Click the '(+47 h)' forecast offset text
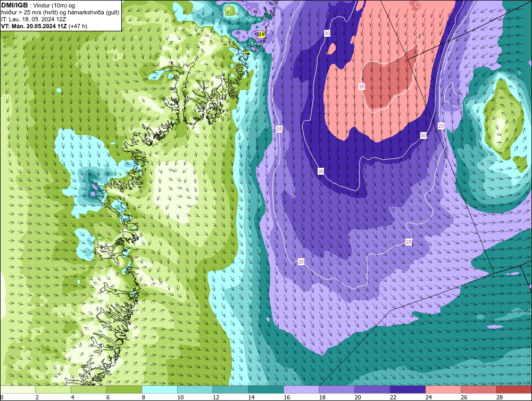Screen dimensions: 532x401 78,26
